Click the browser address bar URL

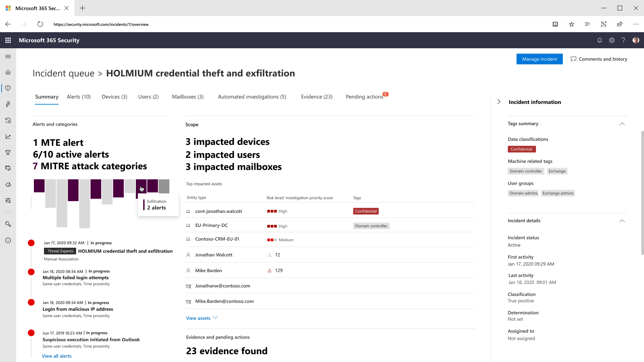pyautogui.click(x=101, y=24)
